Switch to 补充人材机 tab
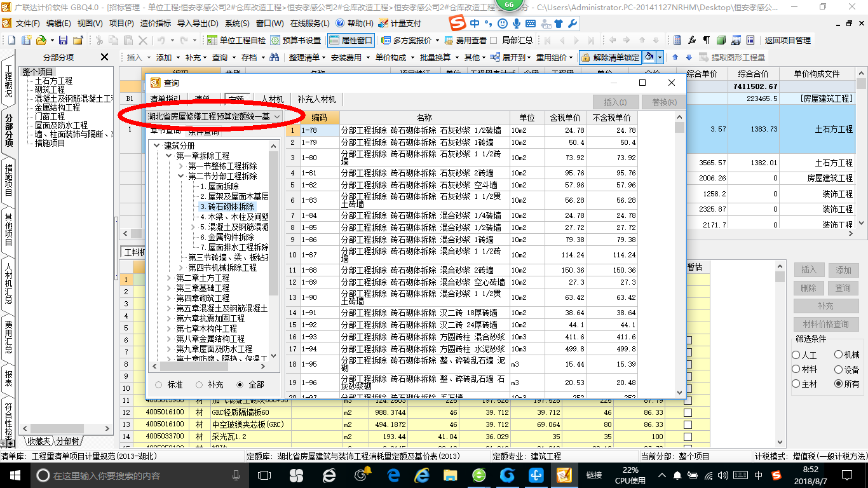This screenshot has height=488, width=868. [x=317, y=99]
